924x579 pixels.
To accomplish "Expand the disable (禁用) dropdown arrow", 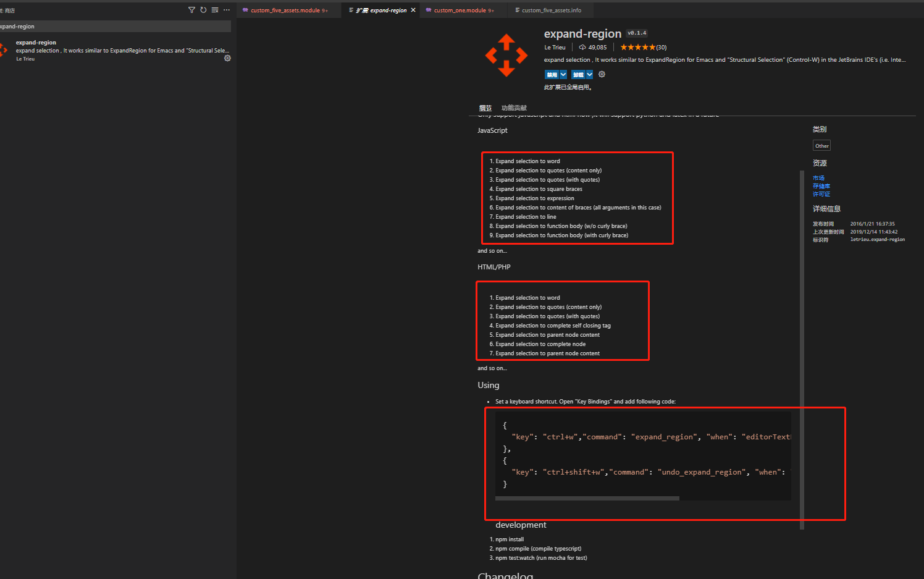I will [x=563, y=74].
